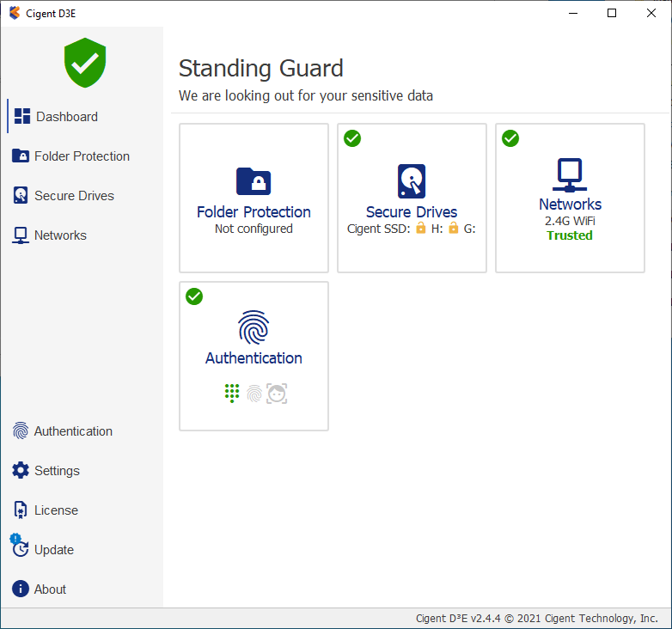Click the green checkmark on Secure Drives tile
Image resolution: width=672 pixels, height=629 pixels.
pos(352,138)
